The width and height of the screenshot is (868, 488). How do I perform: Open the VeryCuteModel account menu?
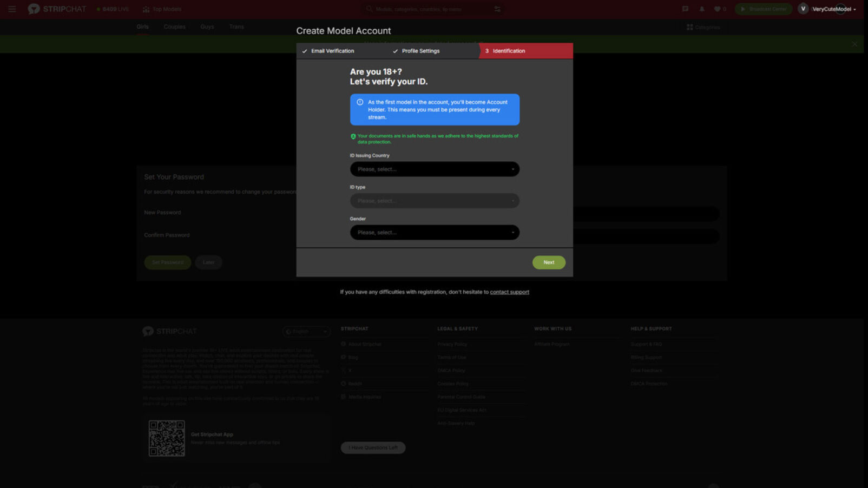[x=834, y=9]
